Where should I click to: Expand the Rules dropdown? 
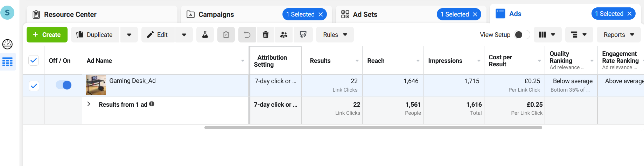pos(335,35)
